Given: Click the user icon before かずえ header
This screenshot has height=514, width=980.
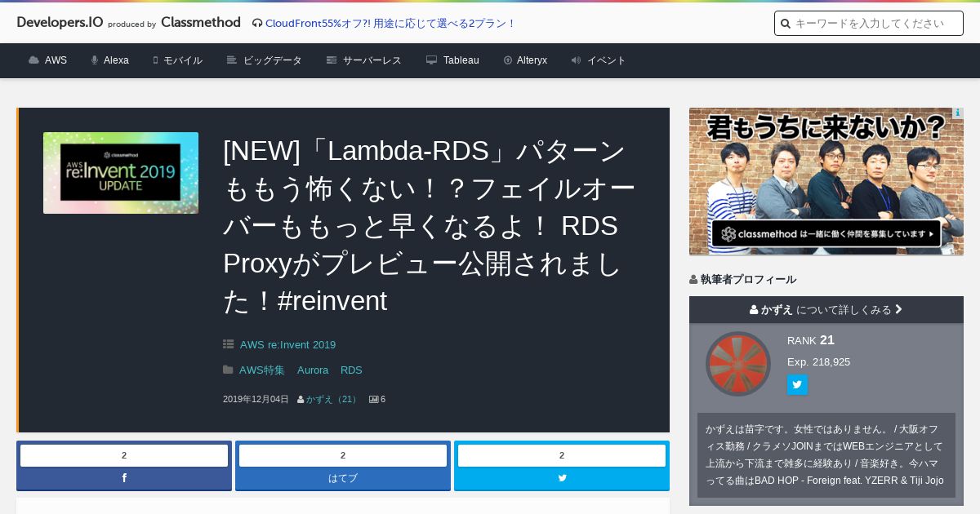Looking at the screenshot, I should coord(755,309).
